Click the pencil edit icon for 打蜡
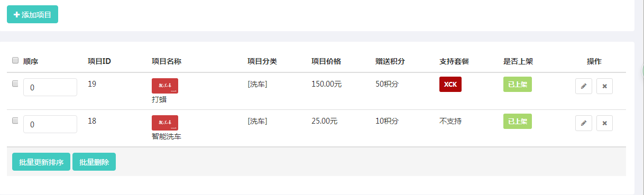The width and height of the screenshot is (644, 195). (584, 86)
